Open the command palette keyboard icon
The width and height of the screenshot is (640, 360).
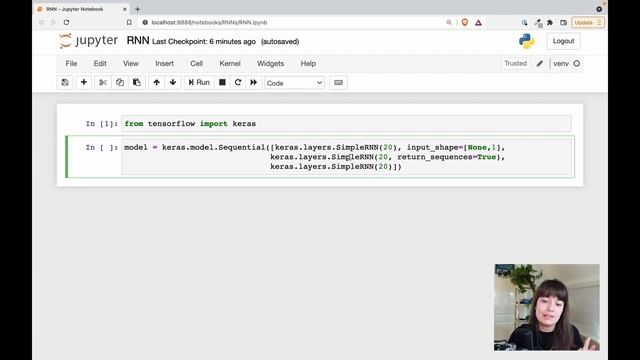(338, 82)
